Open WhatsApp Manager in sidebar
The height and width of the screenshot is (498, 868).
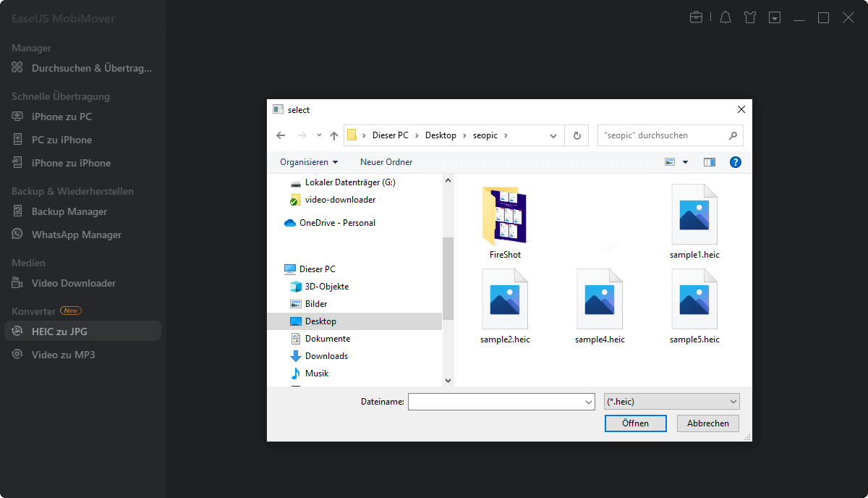point(83,235)
